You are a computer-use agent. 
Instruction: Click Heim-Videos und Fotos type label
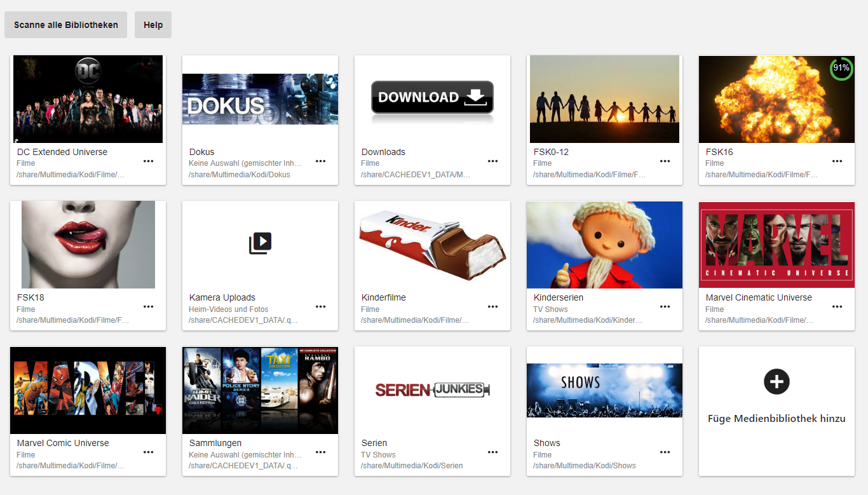tap(229, 309)
